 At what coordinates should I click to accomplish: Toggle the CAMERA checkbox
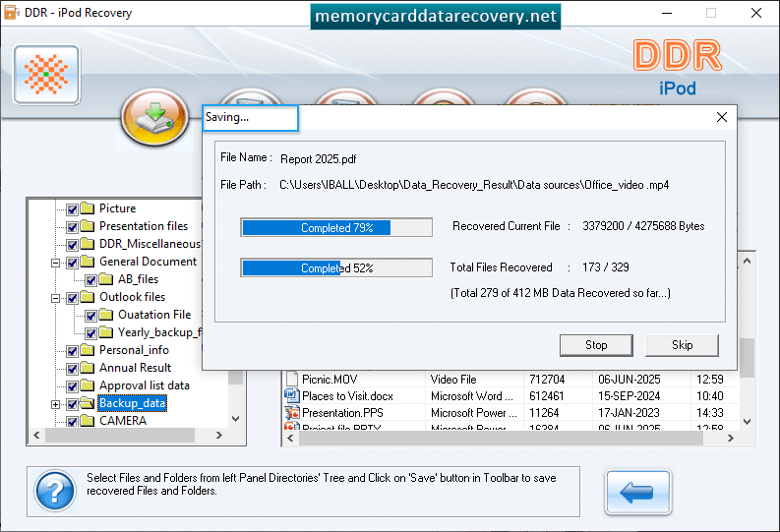click(72, 422)
